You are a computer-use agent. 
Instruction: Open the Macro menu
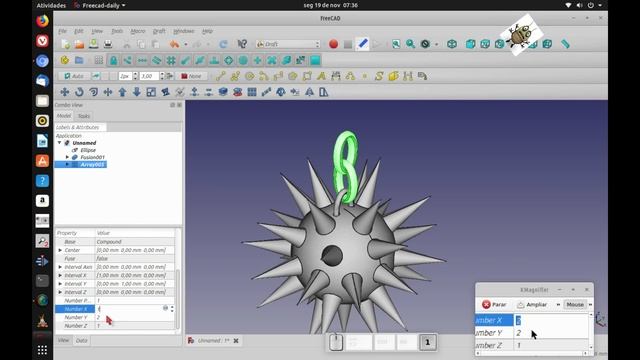coord(138,31)
